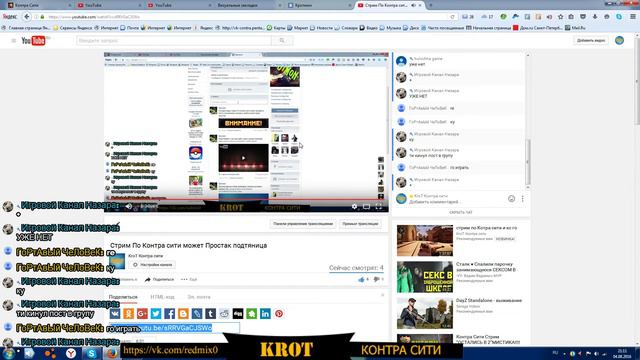
Task: Open the emoji picker in chat
Action: (511, 199)
